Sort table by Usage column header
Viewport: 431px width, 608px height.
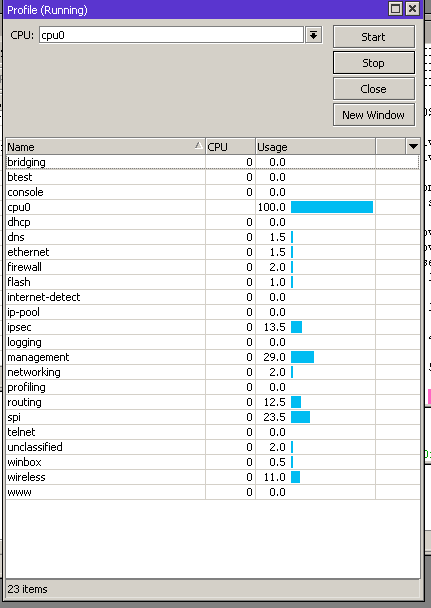(x=315, y=147)
